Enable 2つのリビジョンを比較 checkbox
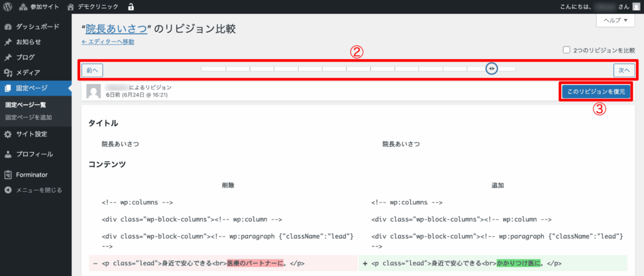Image resolution: width=644 pixels, height=276 pixels. [x=567, y=50]
